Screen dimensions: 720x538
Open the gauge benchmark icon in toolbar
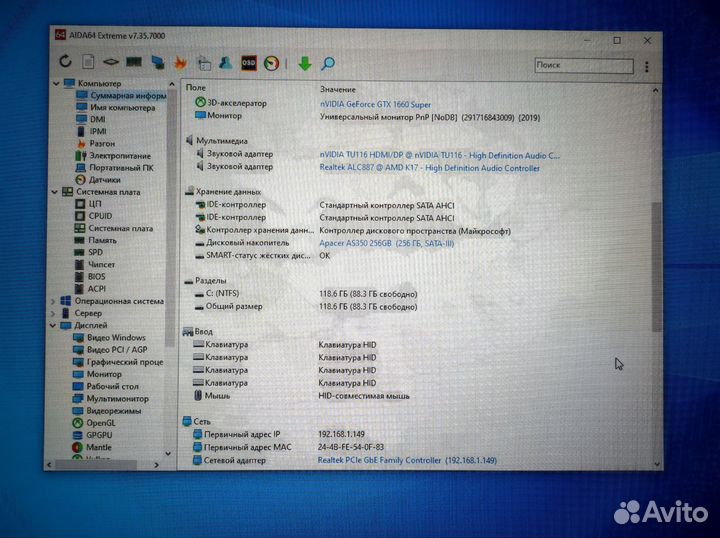tap(270, 63)
